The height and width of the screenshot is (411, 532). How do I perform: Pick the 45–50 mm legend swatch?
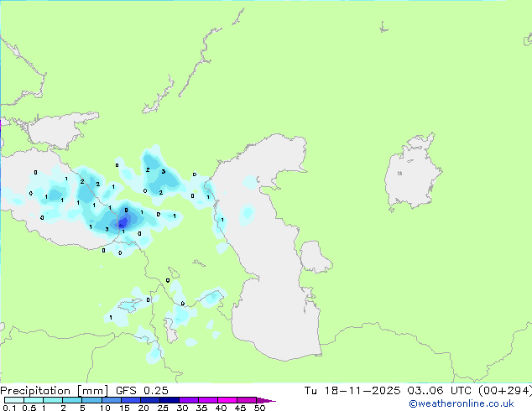(247, 400)
